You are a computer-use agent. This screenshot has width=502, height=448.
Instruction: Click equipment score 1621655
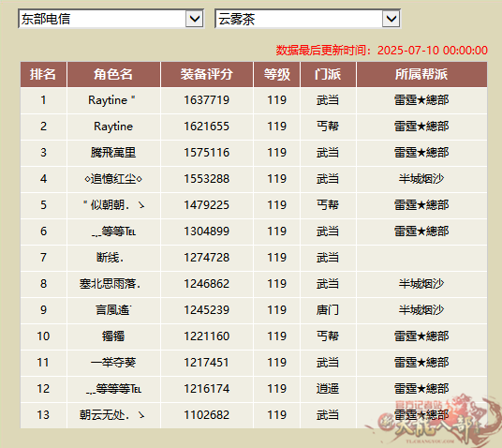206,127
